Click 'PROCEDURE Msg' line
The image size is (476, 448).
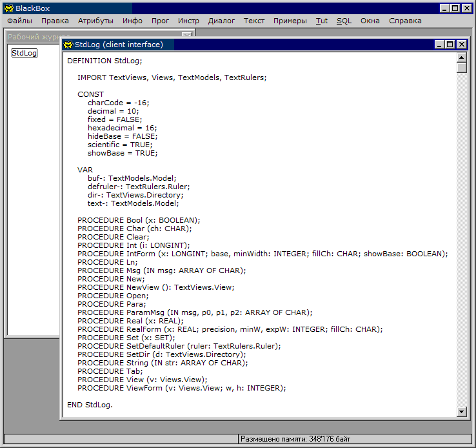[161, 270]
